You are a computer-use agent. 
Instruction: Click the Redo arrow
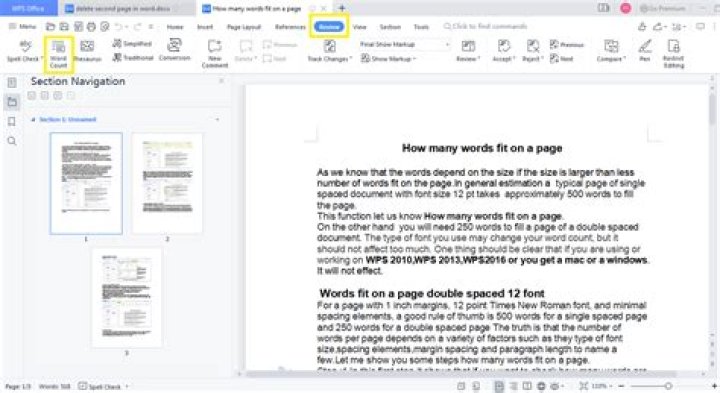[137, 27]
